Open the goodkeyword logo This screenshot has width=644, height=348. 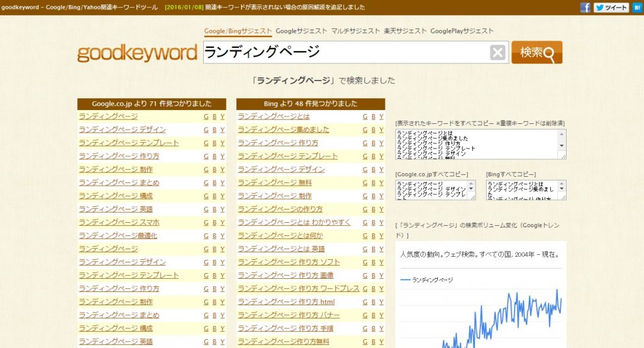tap(137, 53)
